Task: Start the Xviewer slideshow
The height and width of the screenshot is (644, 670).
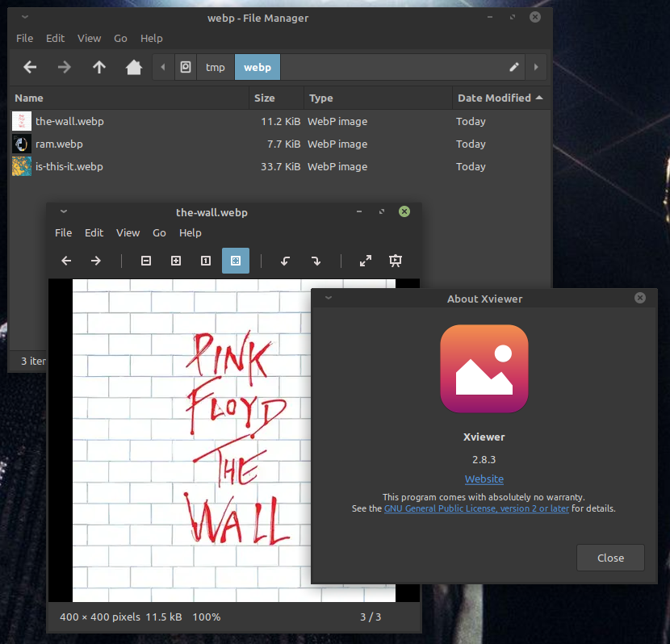Action: [396, 261]
